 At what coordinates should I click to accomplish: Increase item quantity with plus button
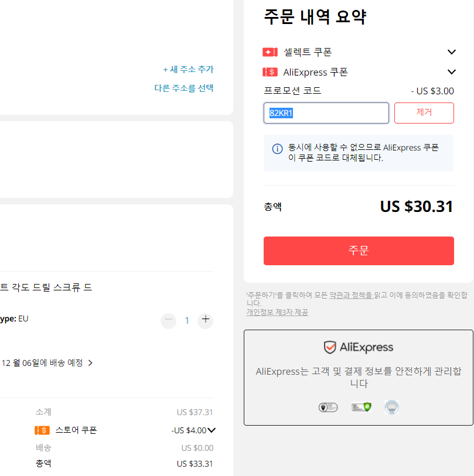pos(206,320)
